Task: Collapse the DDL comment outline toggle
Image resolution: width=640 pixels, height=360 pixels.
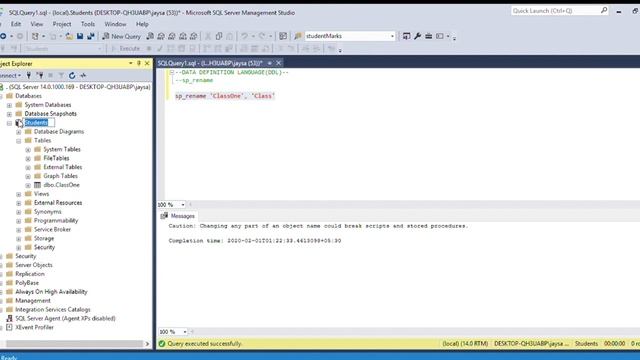Action: pos(172,72)
